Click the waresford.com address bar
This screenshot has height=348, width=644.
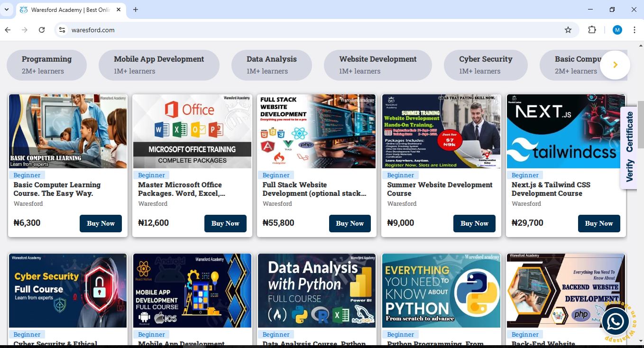(313, 30)
